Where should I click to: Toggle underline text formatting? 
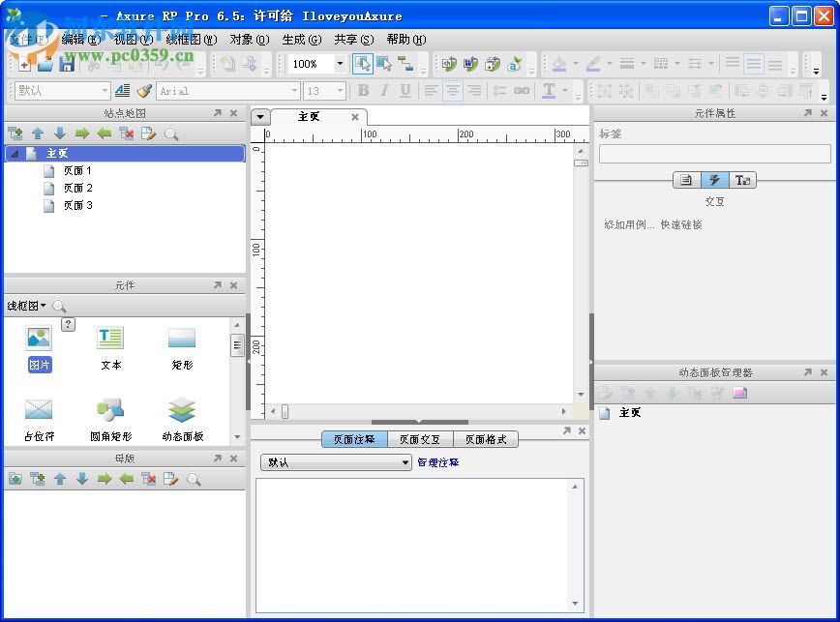405,90
